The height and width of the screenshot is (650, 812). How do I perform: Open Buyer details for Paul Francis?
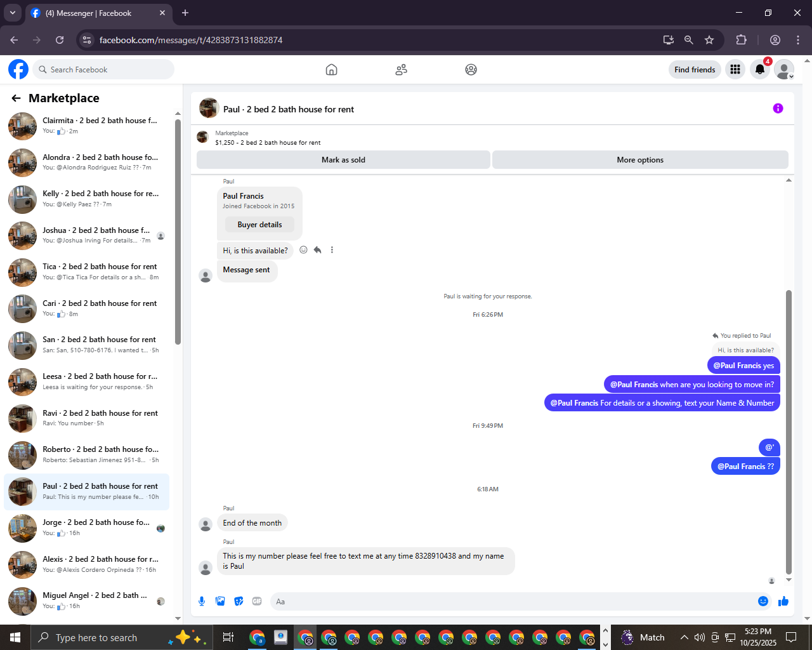(x=259, y=225)
